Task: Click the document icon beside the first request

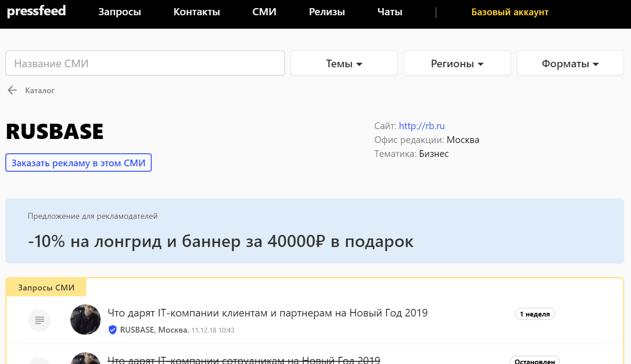Action: coord(39,320)
